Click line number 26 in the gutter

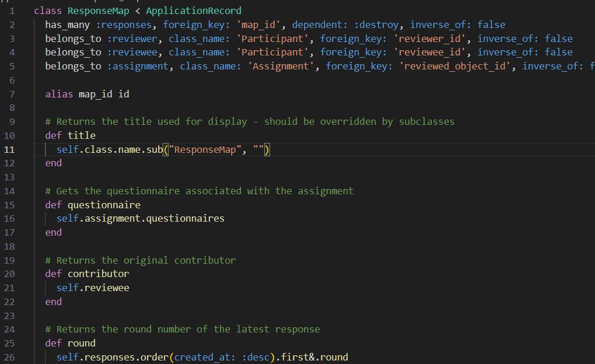pos(12,357)
